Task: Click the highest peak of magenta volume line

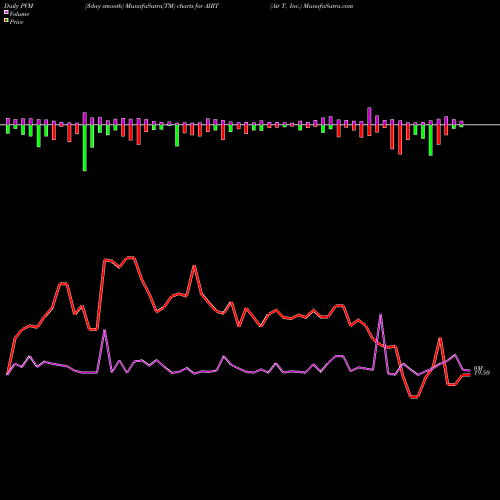Action: (x=381, y=315)
